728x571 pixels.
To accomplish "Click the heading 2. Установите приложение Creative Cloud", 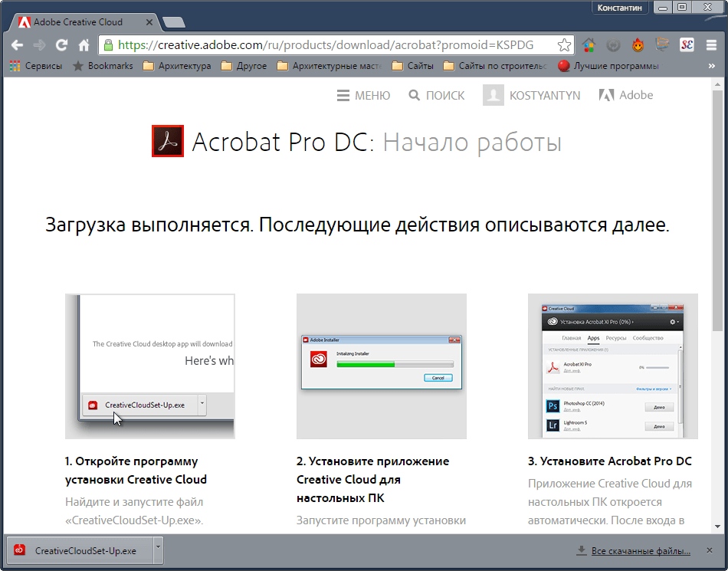I will (x=373, y=480).
